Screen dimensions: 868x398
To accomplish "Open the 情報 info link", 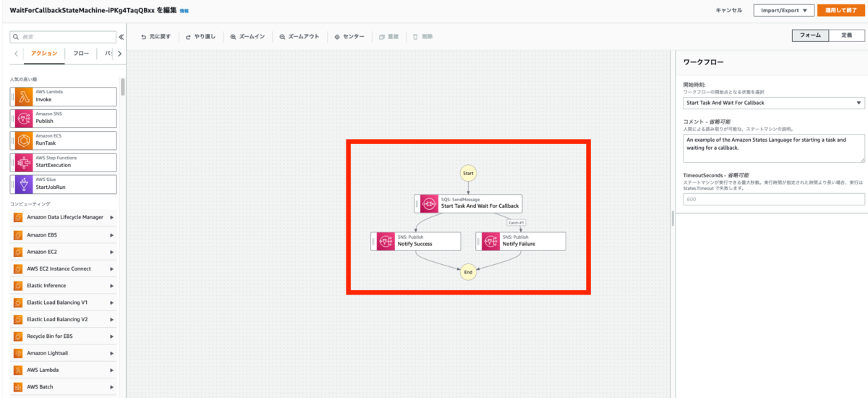I will tap(184, 11).
